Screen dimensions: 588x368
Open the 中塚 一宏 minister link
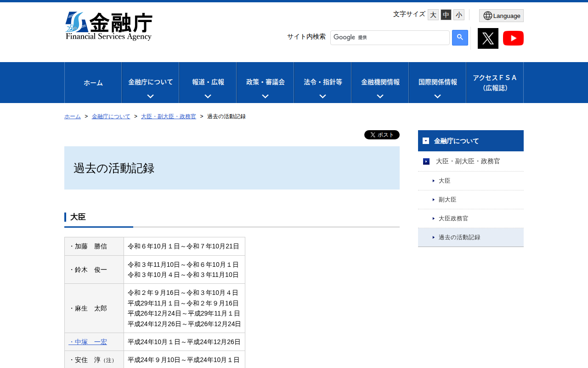tap(88, 342)
